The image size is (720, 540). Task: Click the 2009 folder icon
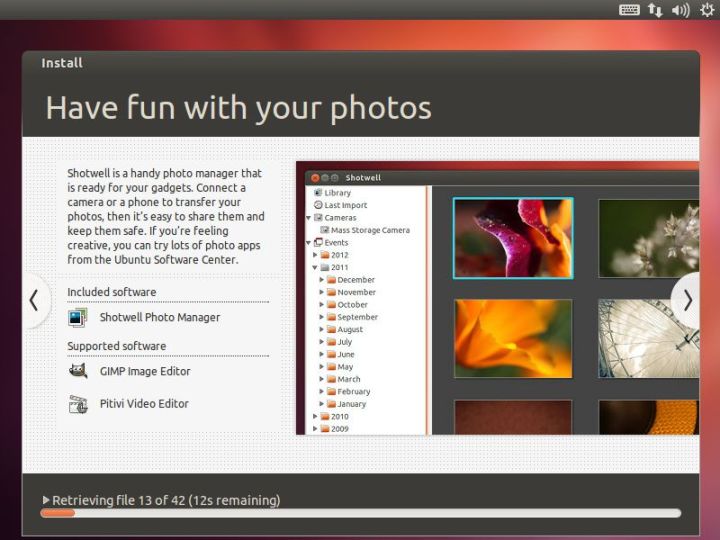325,429
